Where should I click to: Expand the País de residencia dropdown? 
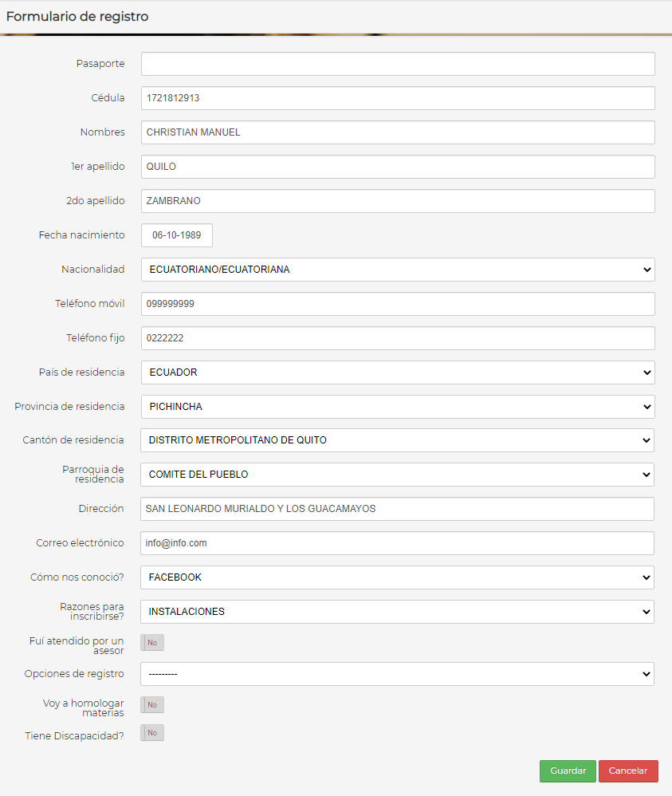point(398,372)
